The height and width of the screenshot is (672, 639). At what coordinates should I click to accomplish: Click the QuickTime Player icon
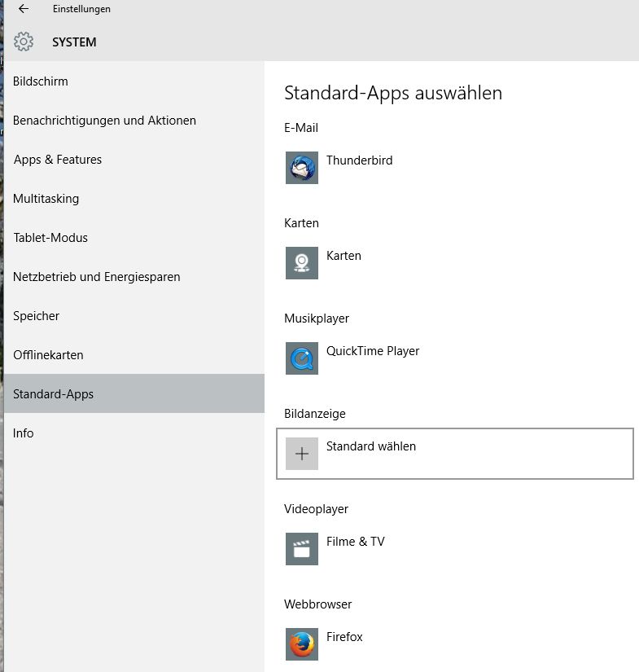302,358
